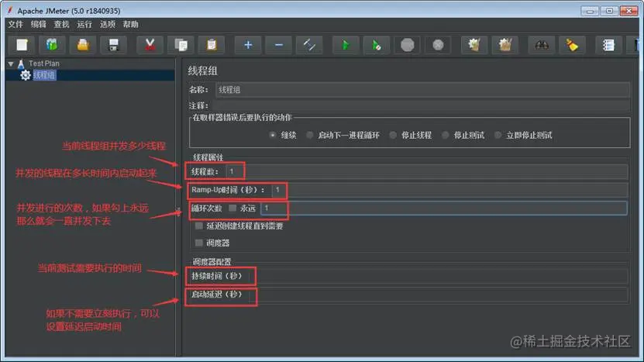
Task: Cut selection with scissors icon
Action: 150,45
